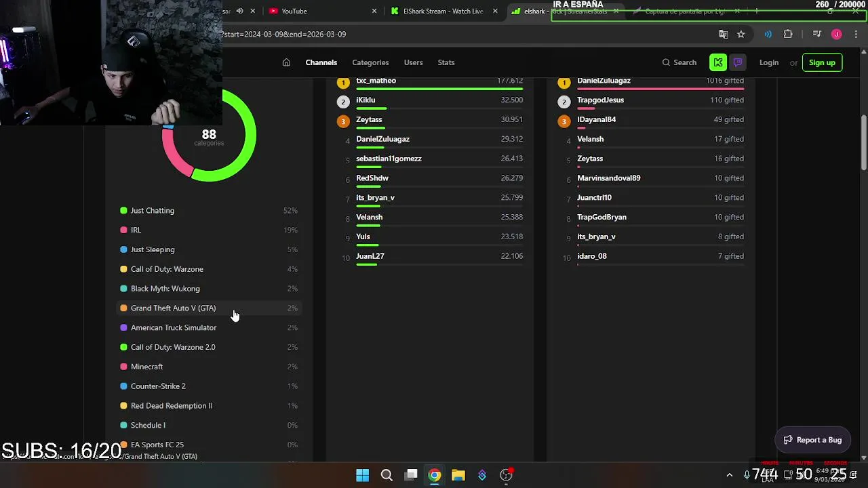This screenshot has width=868, height=488.
Task: Open the American Truck Simulator category
Action: (209, 328)
